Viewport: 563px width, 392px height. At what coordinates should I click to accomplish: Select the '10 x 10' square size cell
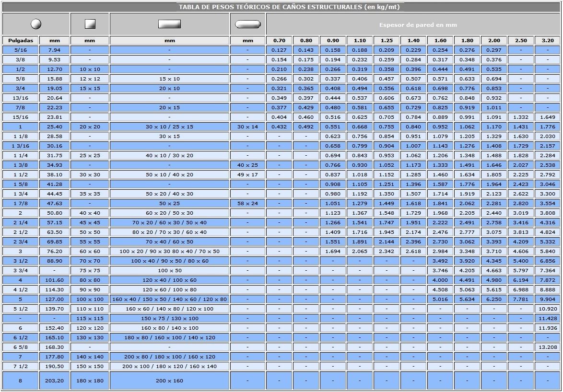coord(90,69)
